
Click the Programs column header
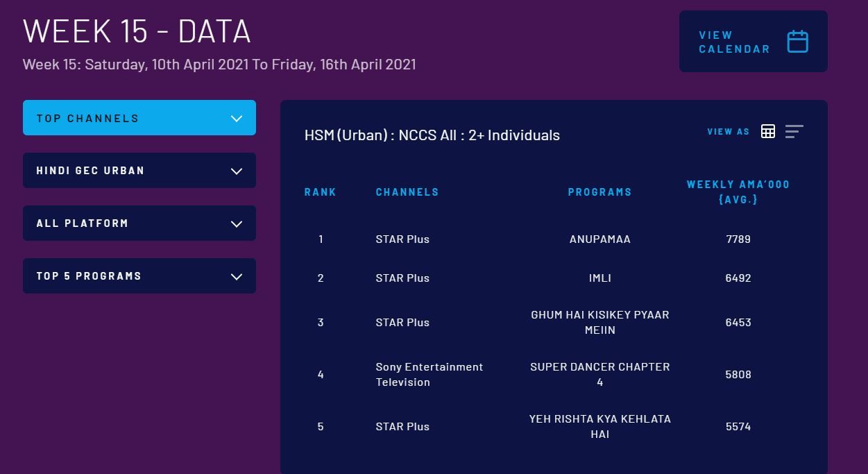pyautogui.click(x=600, y=192)
